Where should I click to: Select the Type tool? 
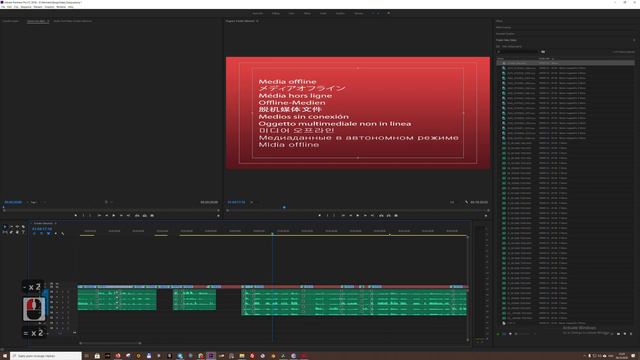23,232
